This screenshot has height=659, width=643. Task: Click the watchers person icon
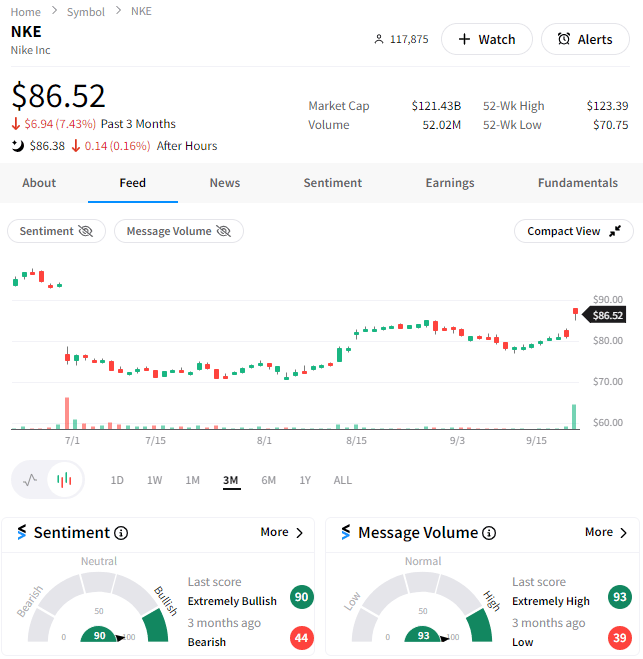[379, 39]
